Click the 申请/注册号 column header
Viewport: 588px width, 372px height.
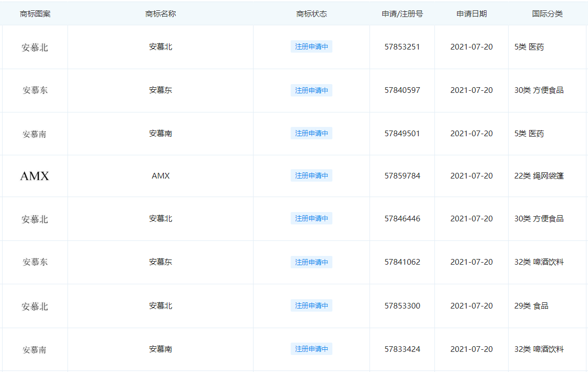(x=402, y=14)
